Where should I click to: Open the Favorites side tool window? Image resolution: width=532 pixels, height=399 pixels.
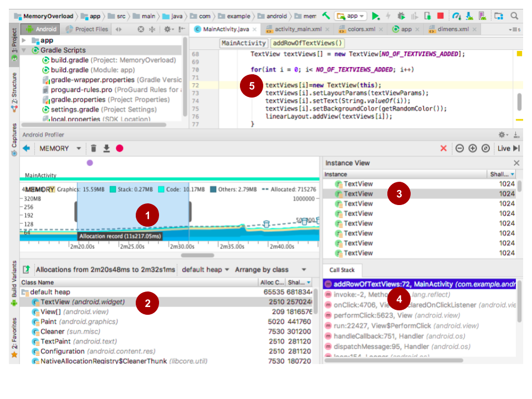click(14, 337)
